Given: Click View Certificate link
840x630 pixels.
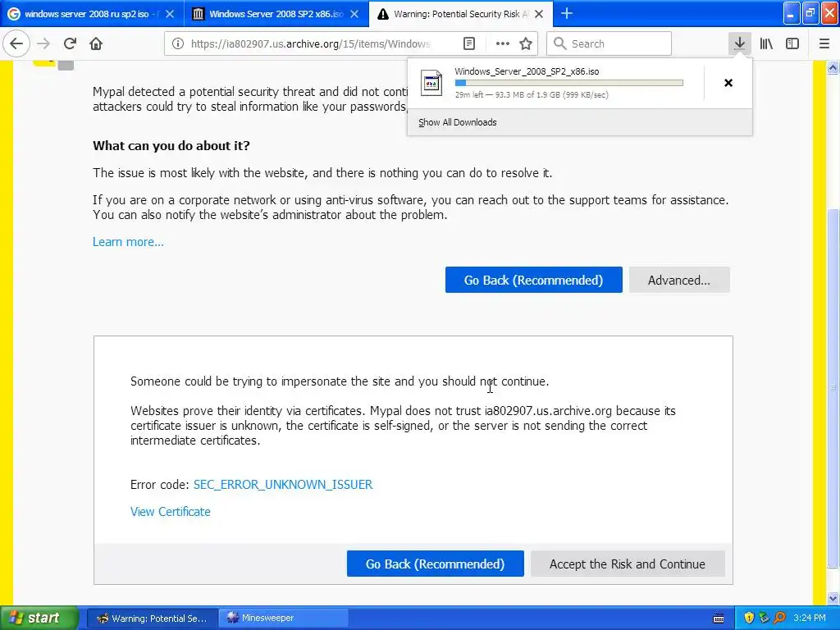Looking at the screenshot, I should point(171,512).
